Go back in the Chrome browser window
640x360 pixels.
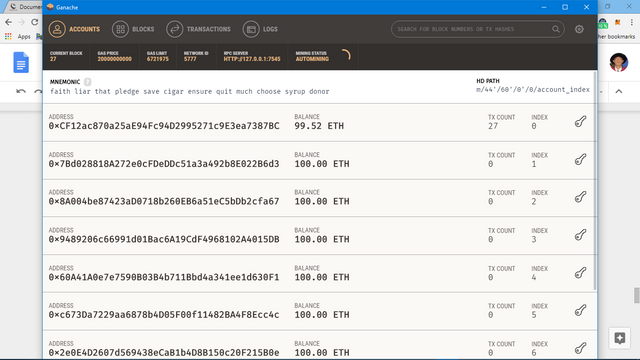click(x=9, y=22)
